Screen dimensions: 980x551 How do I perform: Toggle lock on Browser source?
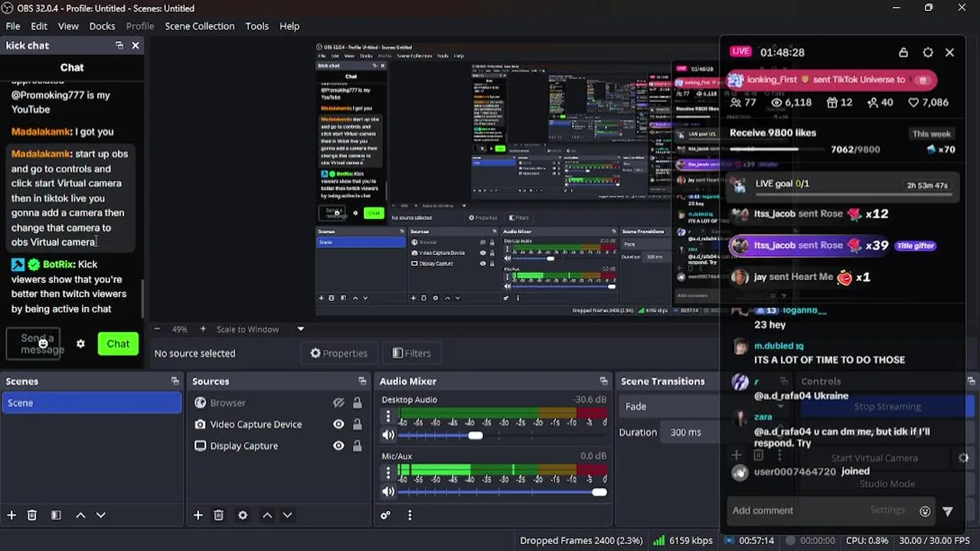[x=357, y=403]
